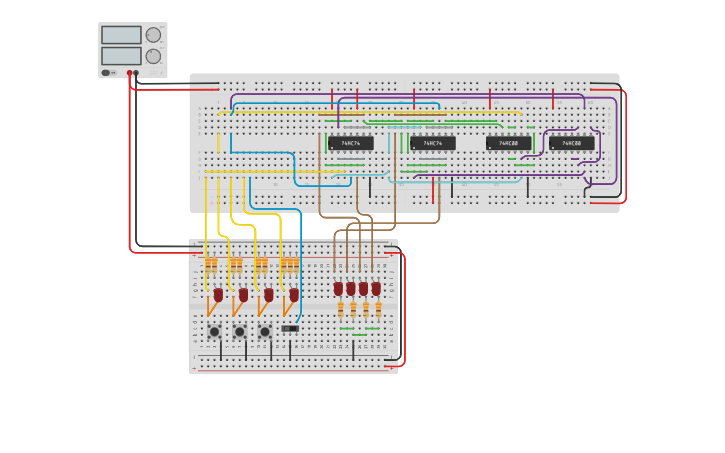Click the black negative terminal of the power supply
725x453 pixels.
[136, 73]
